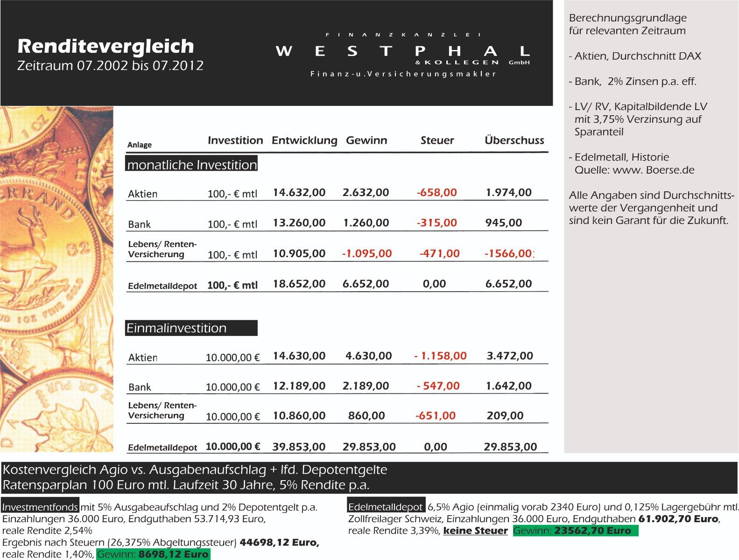Click the red '-1566,00' Überschuss value
This screenshot has width=739, height=560.
tap(508, 253)
